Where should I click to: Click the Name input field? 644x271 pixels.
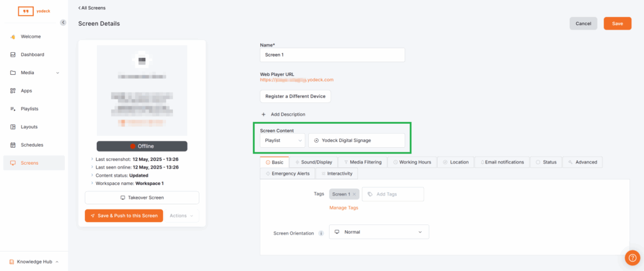click(332, 55)
